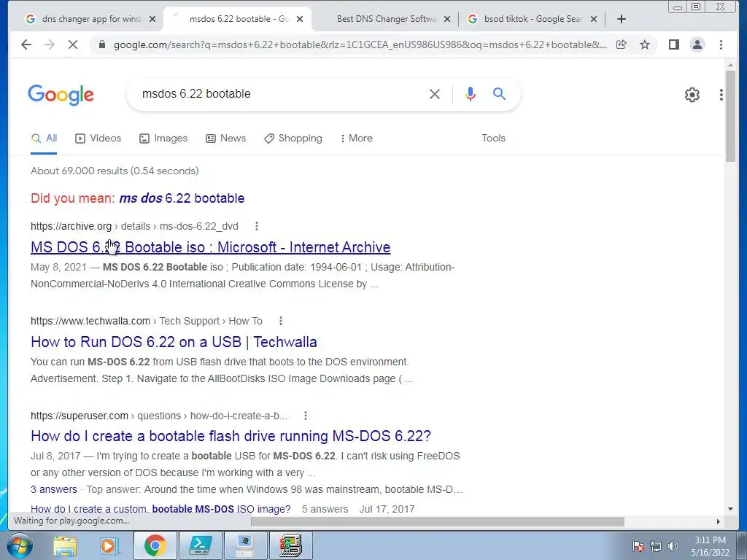This screenshot has width=747, height=560.
Task: Open options for the techwalla.com result
Action: tap(281, 321)
